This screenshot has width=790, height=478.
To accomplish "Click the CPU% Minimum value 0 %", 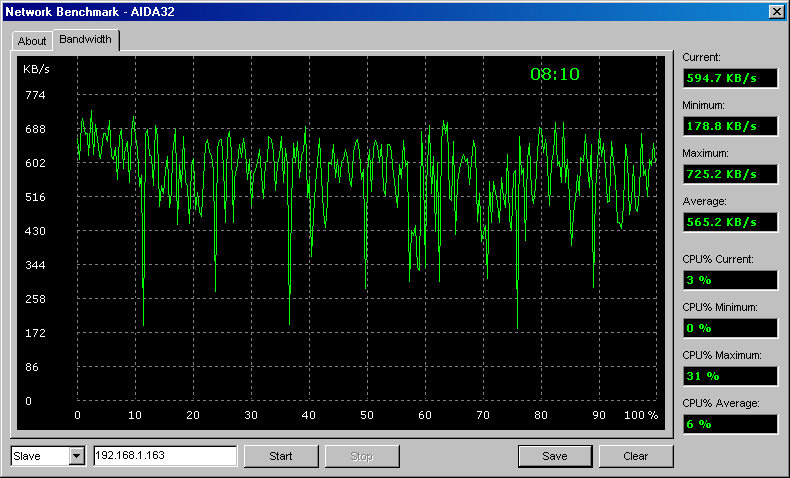I will (730, 328).
